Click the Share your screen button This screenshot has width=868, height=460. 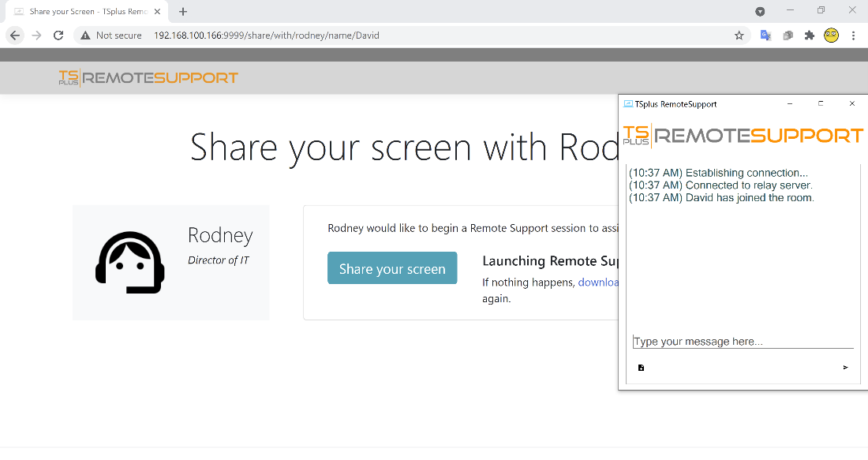tap(392, 268)
